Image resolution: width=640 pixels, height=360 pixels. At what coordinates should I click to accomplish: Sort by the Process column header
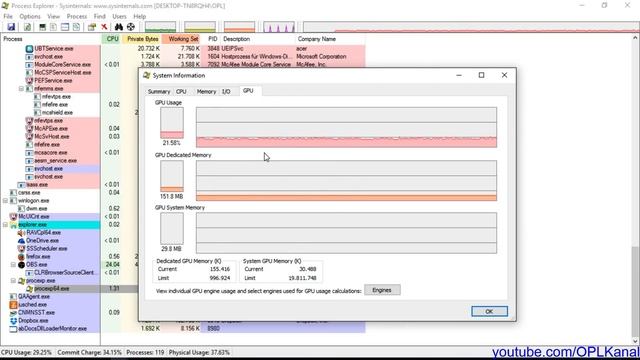(x=51, y=39)
